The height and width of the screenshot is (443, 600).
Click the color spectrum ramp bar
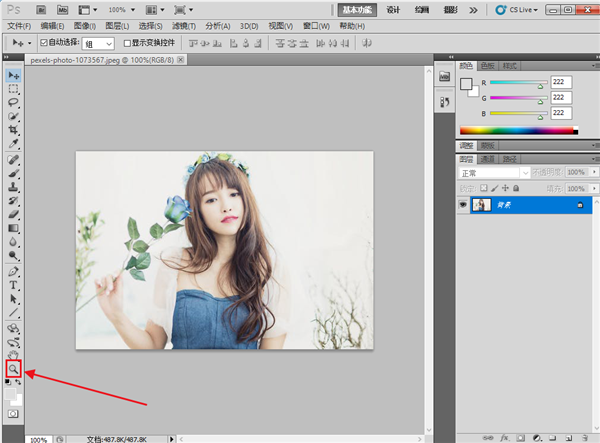coord(518,130)
